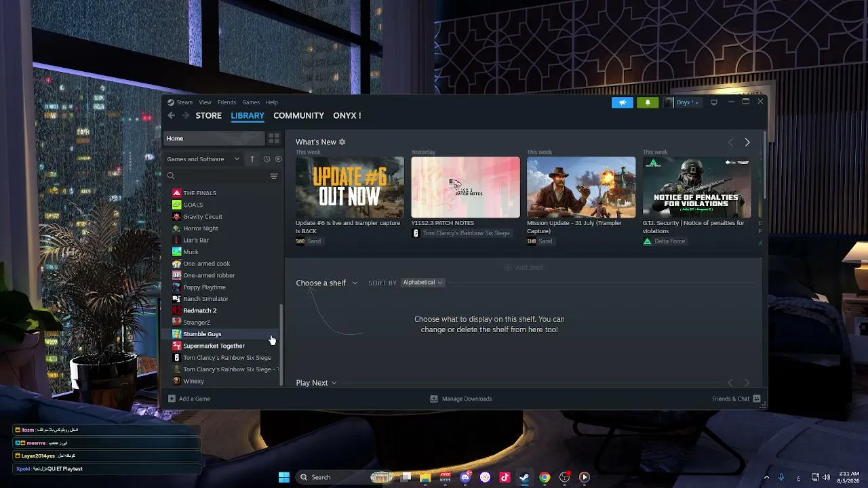Open Y11S2.3 Patch Notes thumbnail
This screenshot has height=488, width=868.
tap(465, 187)
